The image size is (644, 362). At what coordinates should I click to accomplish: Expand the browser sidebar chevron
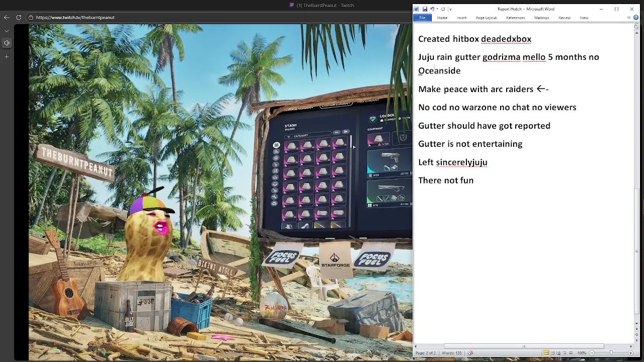pos(7,30)
